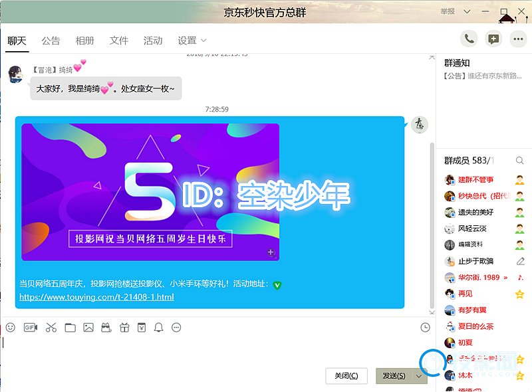The width and height of the screenshot is (532, 392).
Task: Click scroll-to-bottom arrow in chat
Action: 432,312
